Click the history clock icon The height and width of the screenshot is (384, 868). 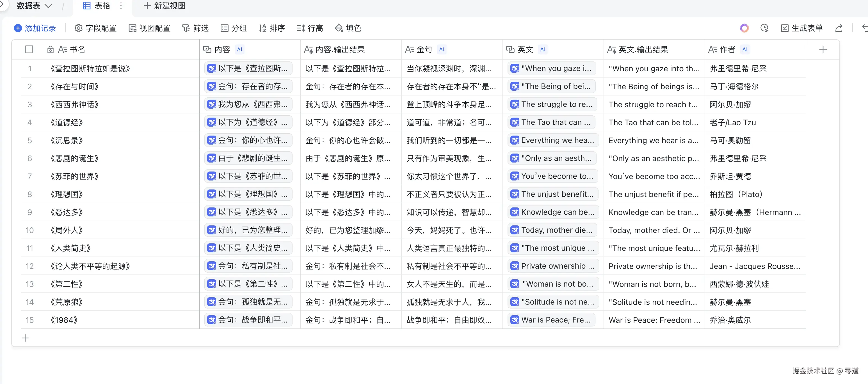(764, 28)
